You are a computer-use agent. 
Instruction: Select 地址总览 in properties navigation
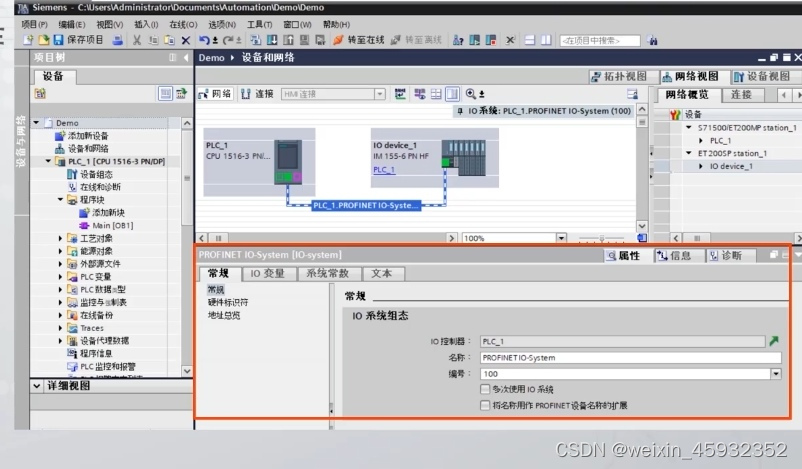click(x=224, y=315)
